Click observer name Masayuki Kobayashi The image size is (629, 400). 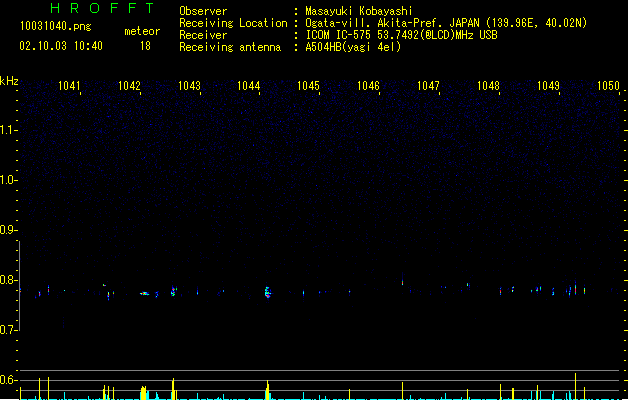click(359, 11)
